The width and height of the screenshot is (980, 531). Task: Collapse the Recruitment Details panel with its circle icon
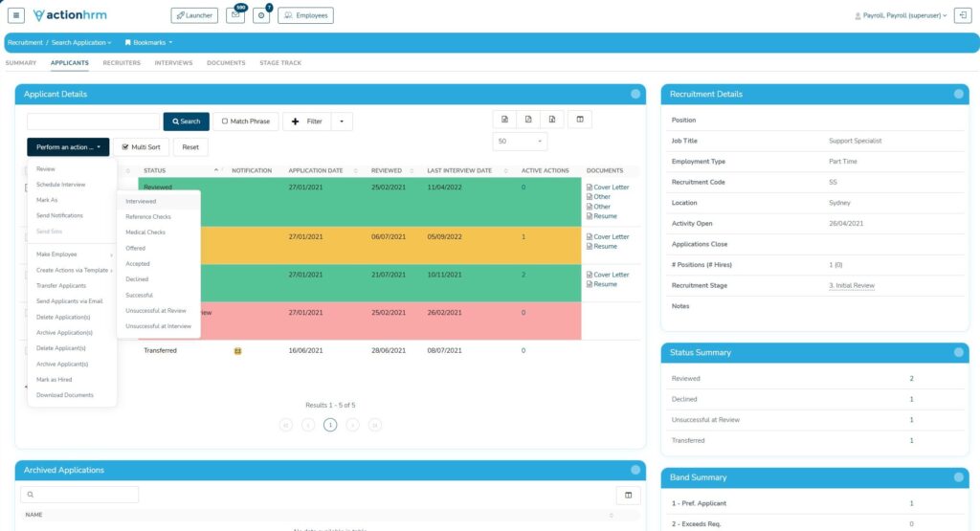(959, 94)
